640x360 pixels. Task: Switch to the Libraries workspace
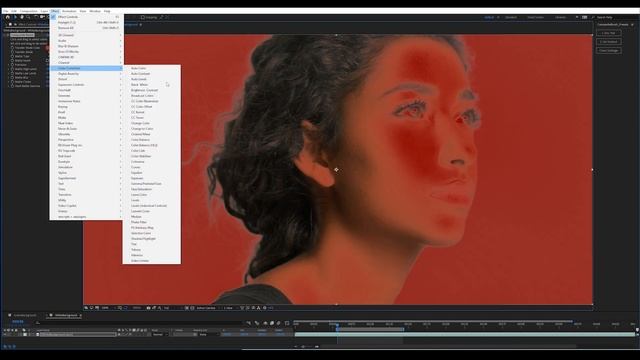pos(560,18)
